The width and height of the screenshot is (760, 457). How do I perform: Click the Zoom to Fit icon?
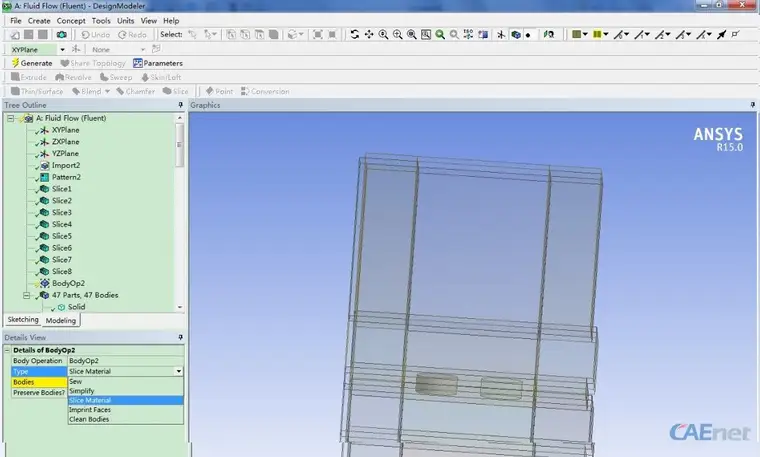(x=412, y=34)
